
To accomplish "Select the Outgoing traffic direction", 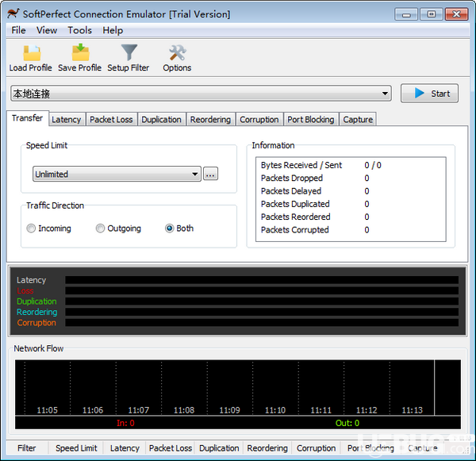I will pos(100,228).
